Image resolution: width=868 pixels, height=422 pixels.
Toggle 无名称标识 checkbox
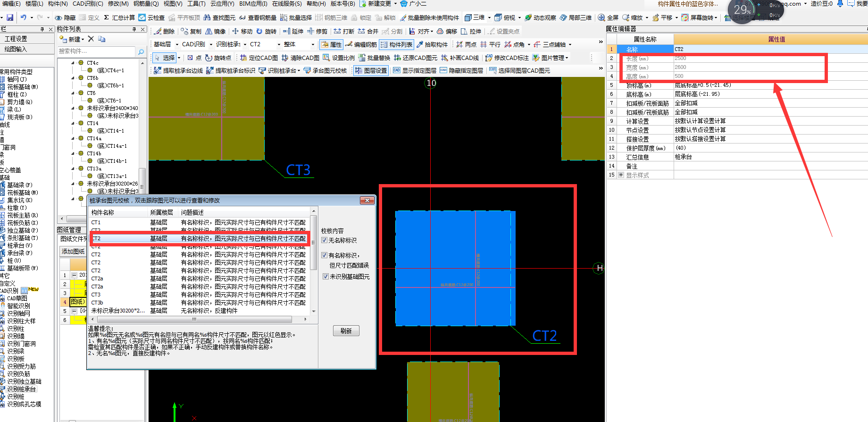(325, 240)
